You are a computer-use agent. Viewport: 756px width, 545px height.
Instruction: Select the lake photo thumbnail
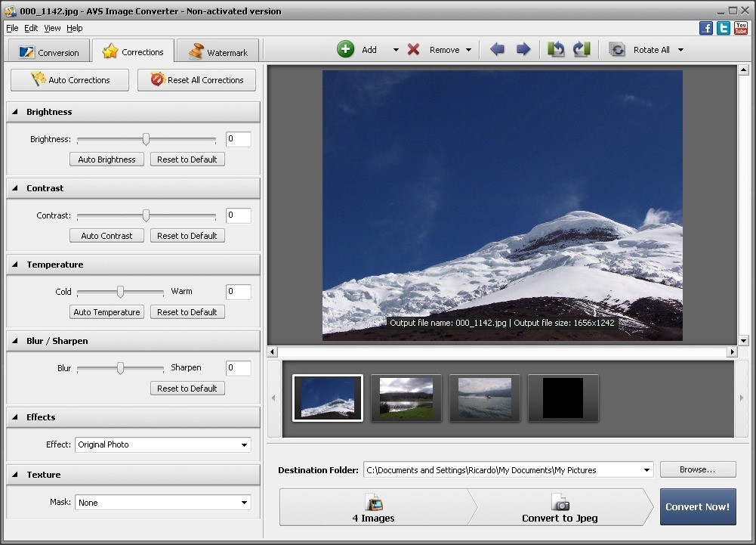point(406,398)
